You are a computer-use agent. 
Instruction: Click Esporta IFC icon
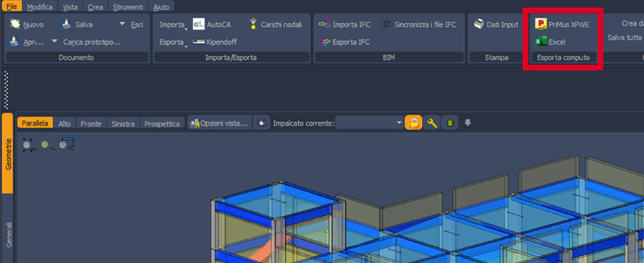click(324, 42)
